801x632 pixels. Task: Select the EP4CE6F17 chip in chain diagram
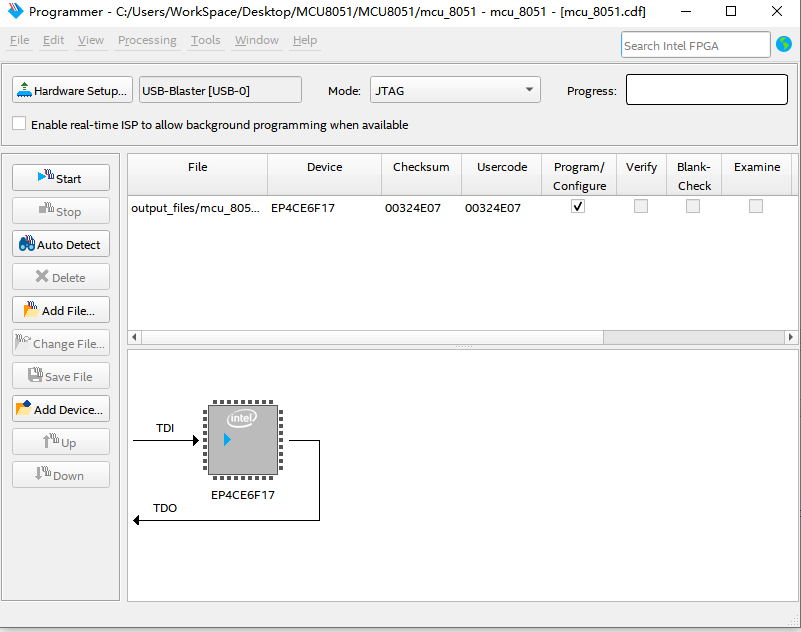tap(243, 440)
